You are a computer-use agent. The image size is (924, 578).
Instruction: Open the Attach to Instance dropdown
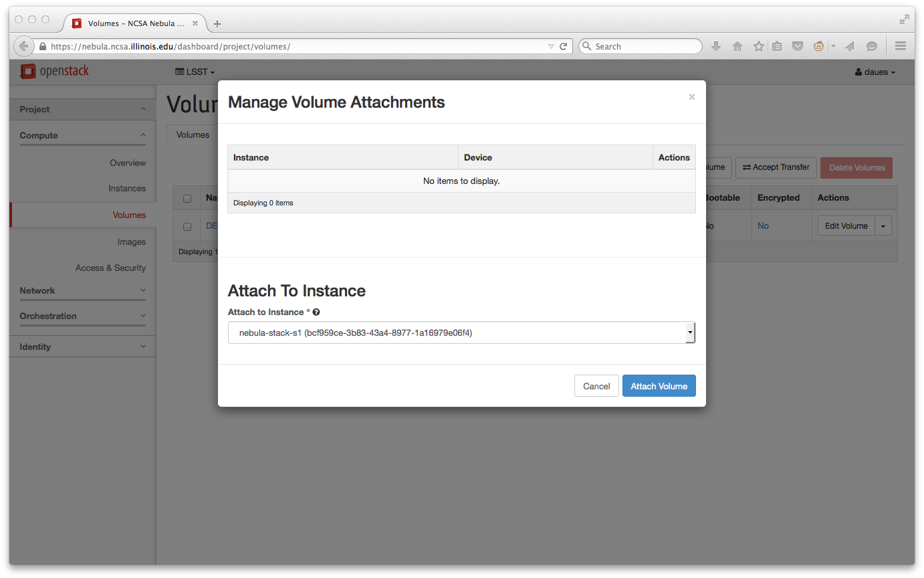click(x=461, y=332)
